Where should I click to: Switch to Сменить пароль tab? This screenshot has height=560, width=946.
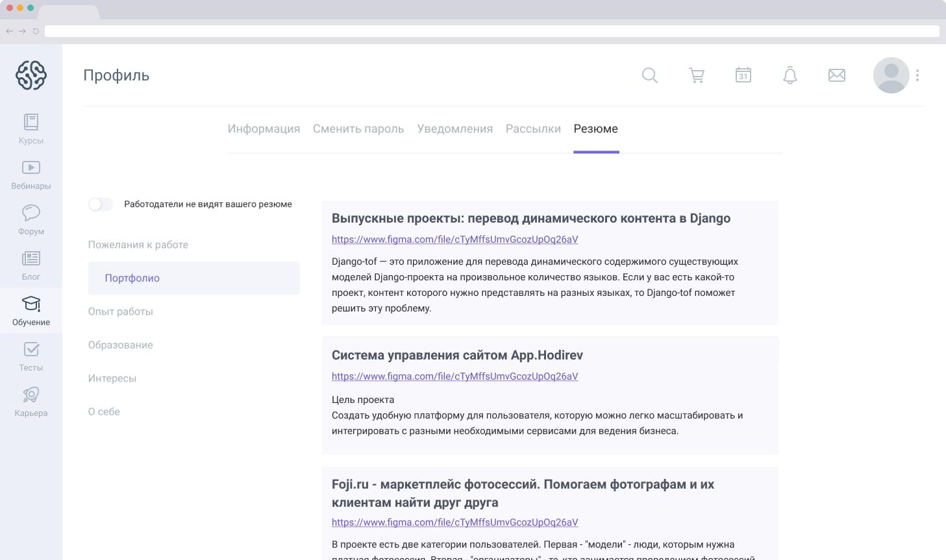coord(358,128)
